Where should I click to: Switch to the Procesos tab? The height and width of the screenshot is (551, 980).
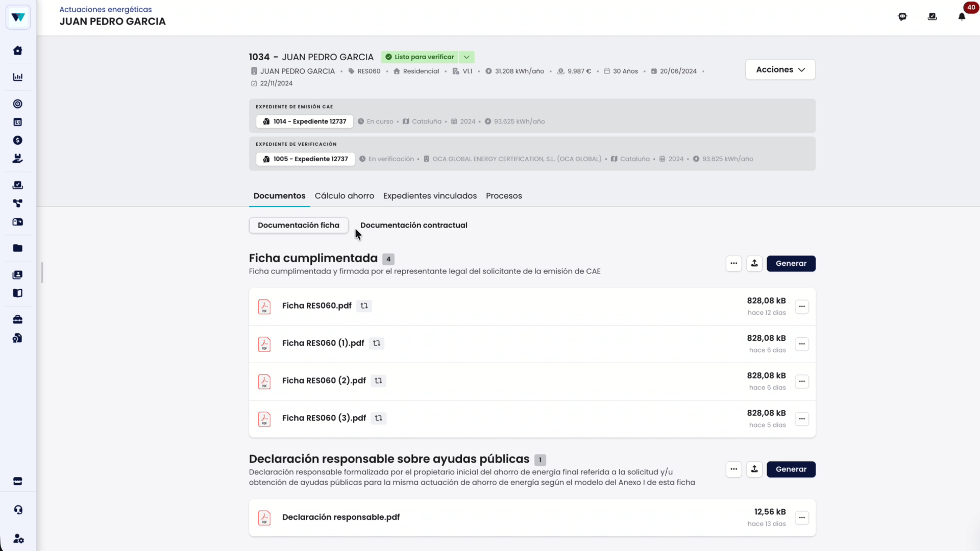(504, 196)
